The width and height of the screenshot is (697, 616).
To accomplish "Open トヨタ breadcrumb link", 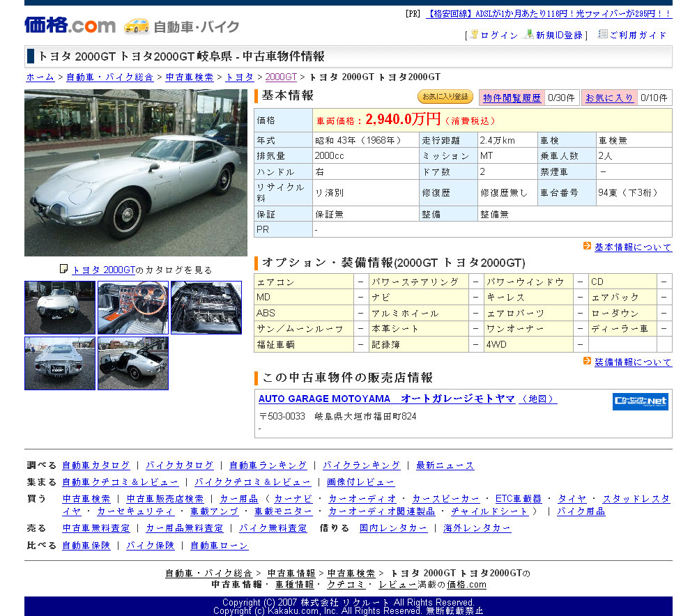I will (x=240, y=77).
